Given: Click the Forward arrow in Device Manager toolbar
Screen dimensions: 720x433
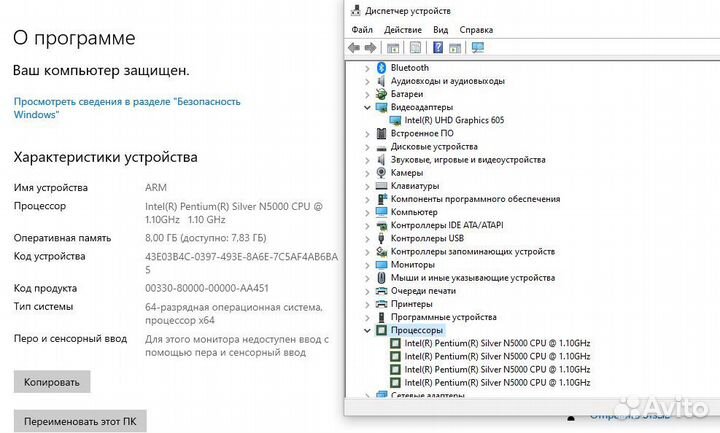Looking at the screenshot, I should click(x=370, y=48).
